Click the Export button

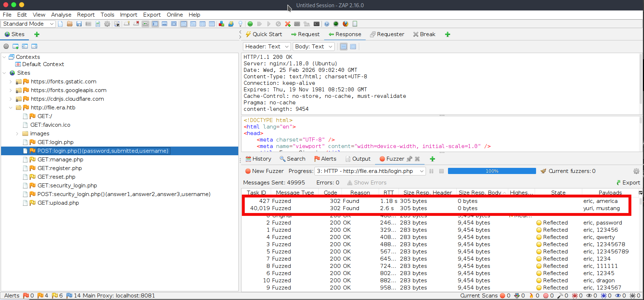coord(628,183)
